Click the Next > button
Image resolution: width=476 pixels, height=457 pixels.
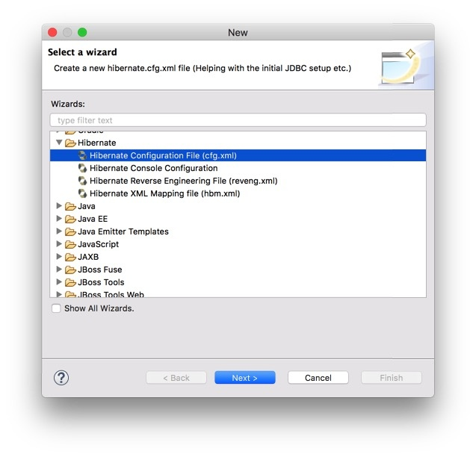(245, 378)
